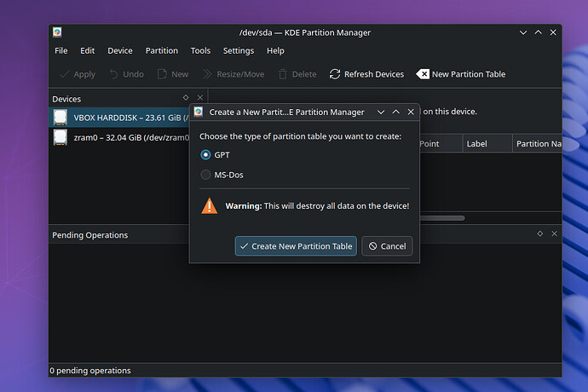588x392 pixels.
Task: Click the Refresh Devices toolbar icon
Action: click(x=335, y=74)
